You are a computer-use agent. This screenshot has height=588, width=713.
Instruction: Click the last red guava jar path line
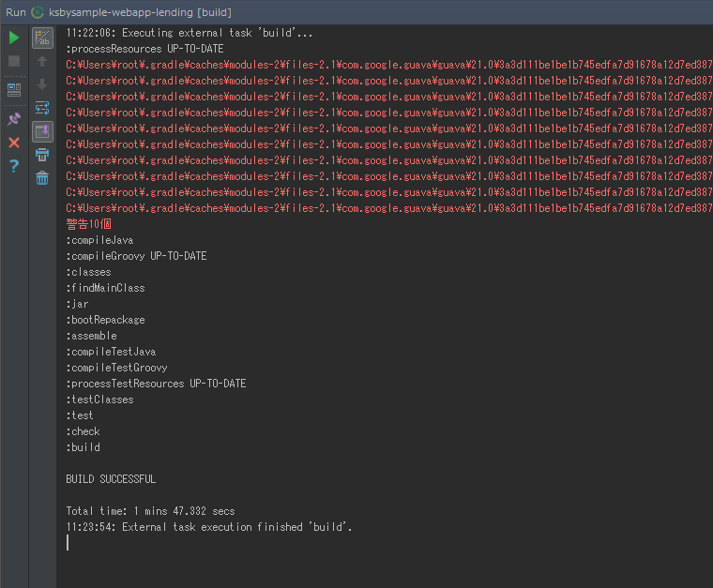coord(389,208)
